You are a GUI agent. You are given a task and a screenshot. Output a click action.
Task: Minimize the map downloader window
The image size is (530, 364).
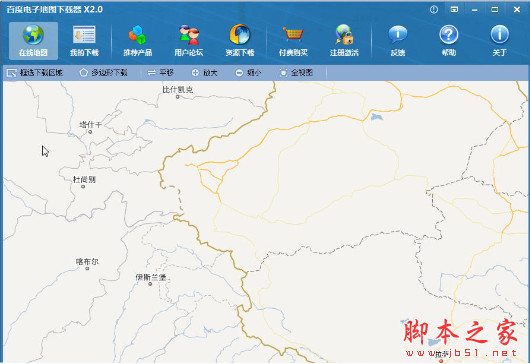pyautogui.click(x=475, y=10)
